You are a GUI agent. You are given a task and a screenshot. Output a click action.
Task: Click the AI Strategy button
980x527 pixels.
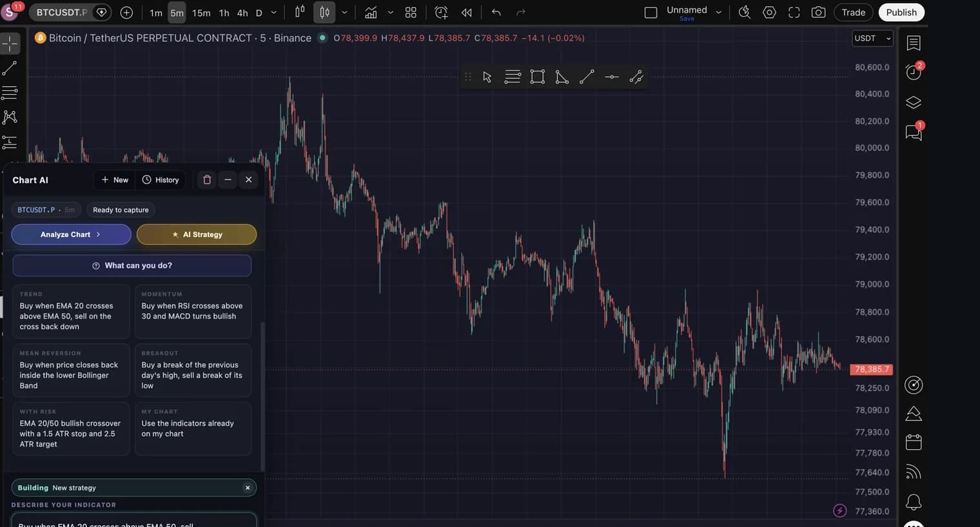197,235
